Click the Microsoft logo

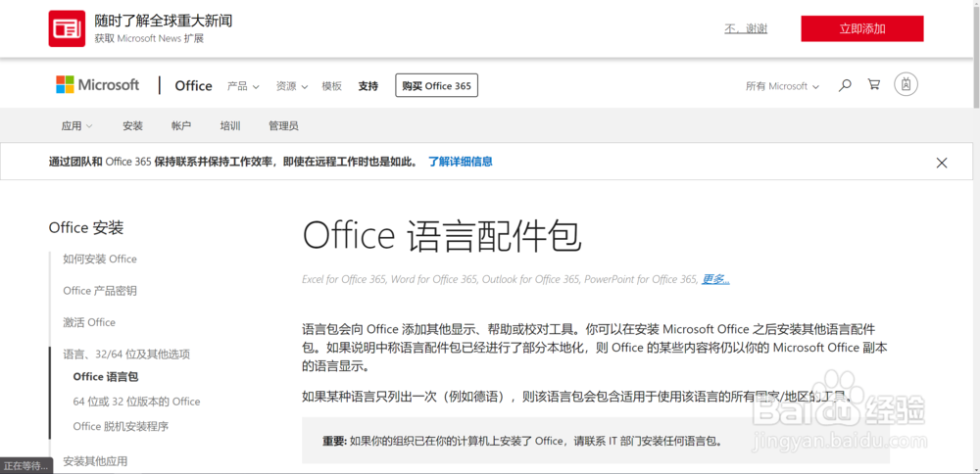pyautogui.click(x=97, y=85)
